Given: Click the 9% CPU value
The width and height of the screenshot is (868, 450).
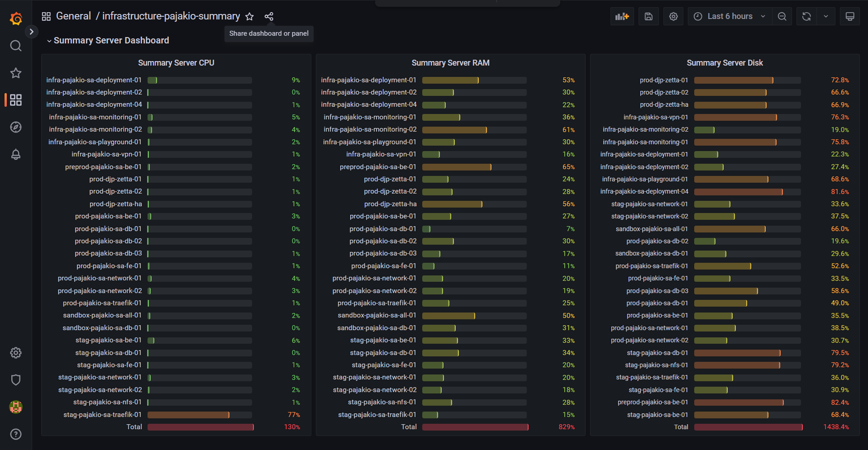Looking at the screenshot, I should pos(296,80).
